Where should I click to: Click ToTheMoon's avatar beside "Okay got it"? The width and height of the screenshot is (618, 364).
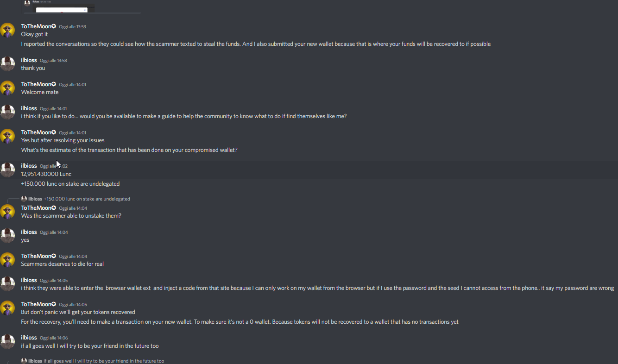tap(7, 31)
